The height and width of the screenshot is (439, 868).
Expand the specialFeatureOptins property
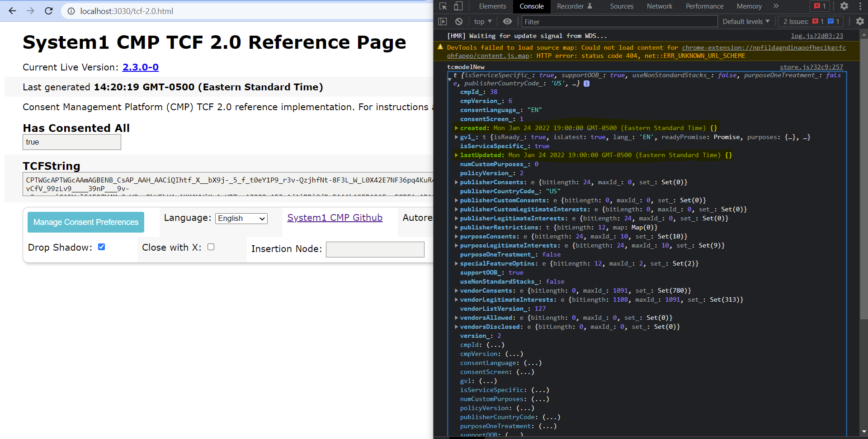(457, 264)
